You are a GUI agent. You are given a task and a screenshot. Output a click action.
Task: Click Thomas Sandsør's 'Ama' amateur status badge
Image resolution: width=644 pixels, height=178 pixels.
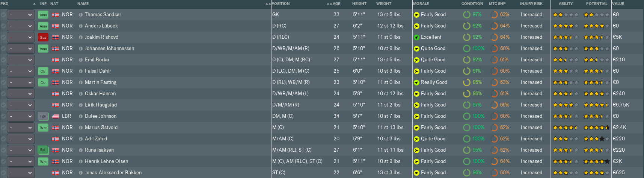(x=43, y=15)
